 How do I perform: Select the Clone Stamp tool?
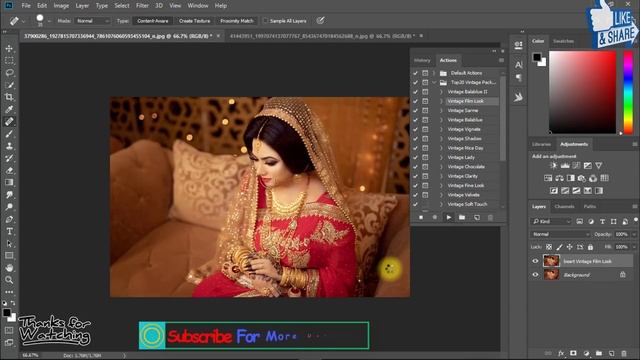(x=9, y=146)
